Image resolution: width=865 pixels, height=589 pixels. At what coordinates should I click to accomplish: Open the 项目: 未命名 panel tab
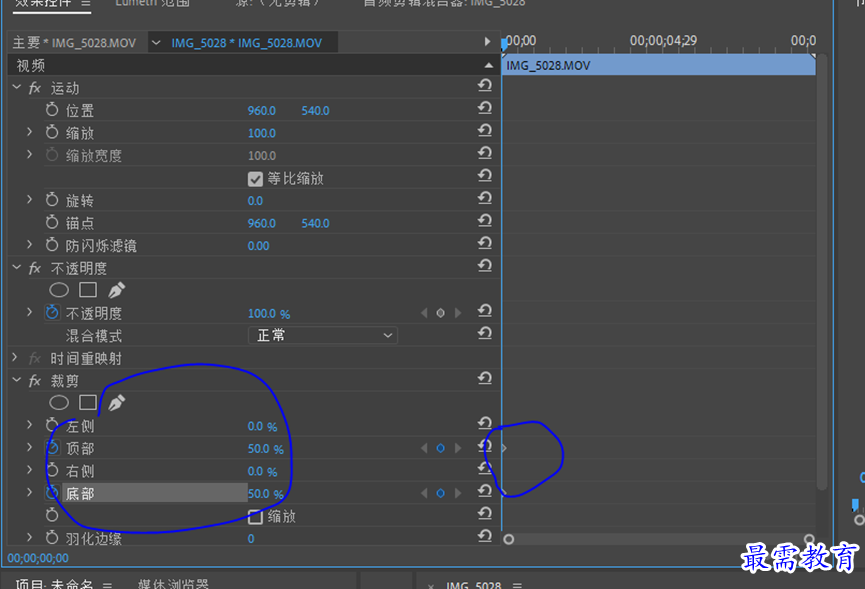tap(54, 583)
